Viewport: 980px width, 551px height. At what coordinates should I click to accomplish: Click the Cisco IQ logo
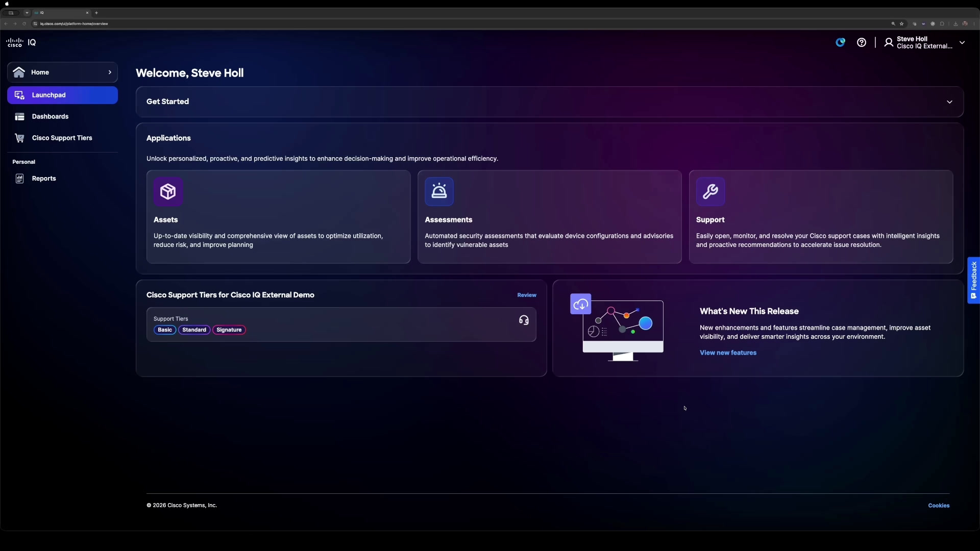point(21,42)
